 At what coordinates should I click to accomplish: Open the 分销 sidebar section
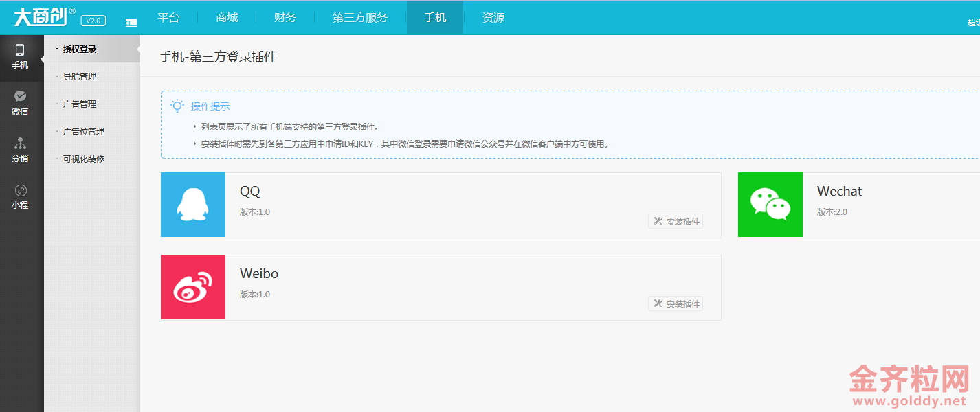click(x=20, y=150)
